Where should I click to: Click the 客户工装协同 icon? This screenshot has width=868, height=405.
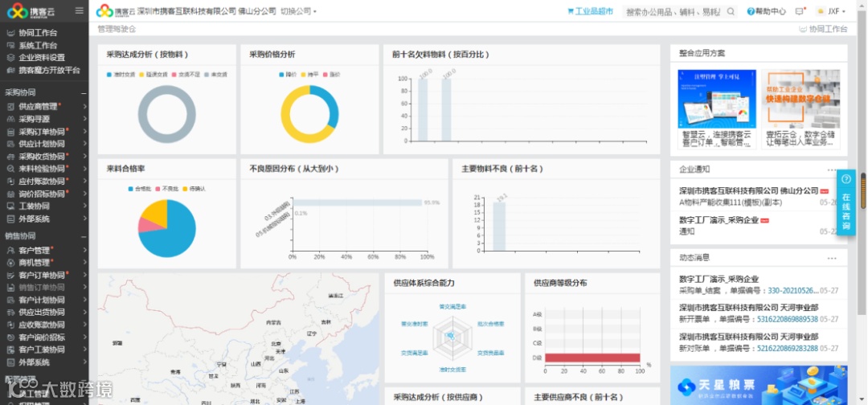10,350
